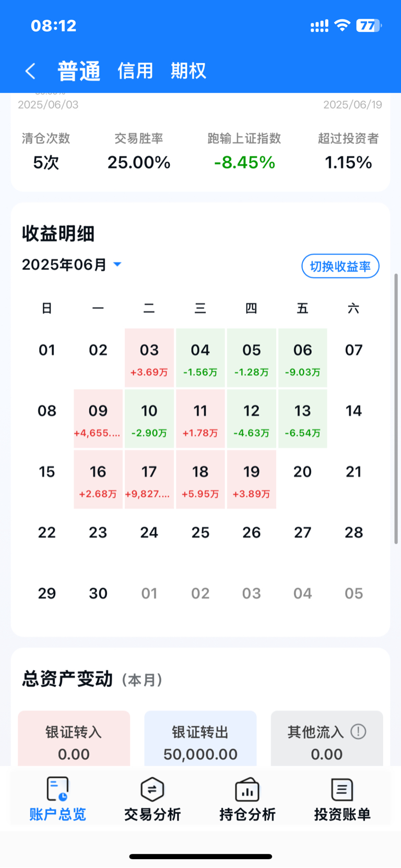Tap the back arrow icon

click(30, 71)
